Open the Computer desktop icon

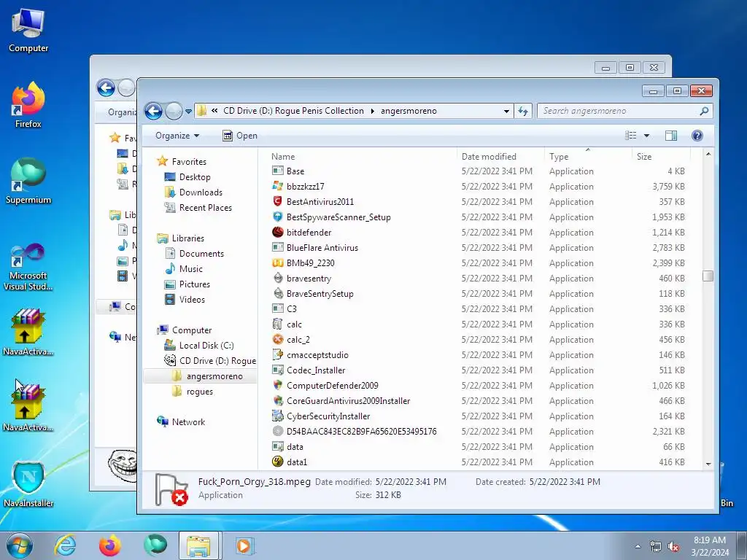point(28,31)
